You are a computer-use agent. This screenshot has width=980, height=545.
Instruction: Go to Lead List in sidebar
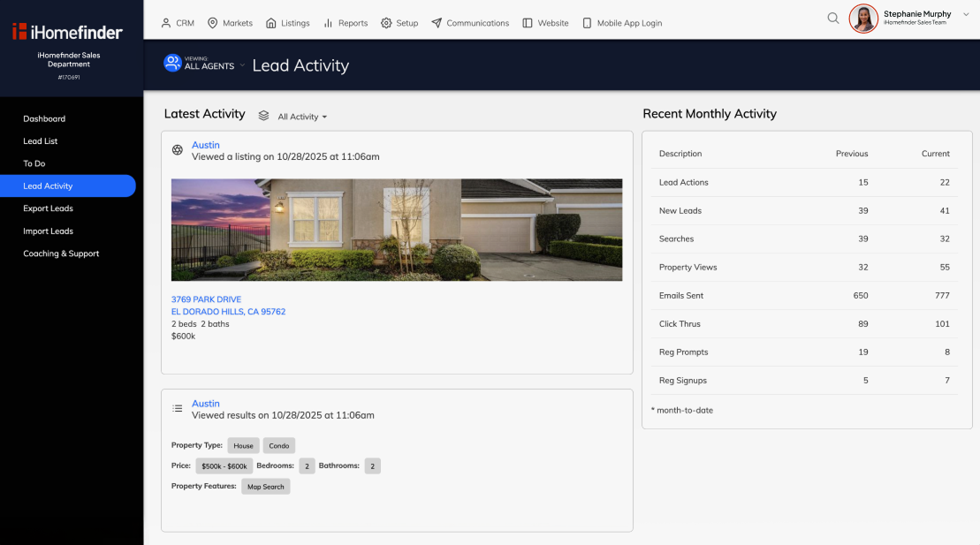[x=41, y=141]
